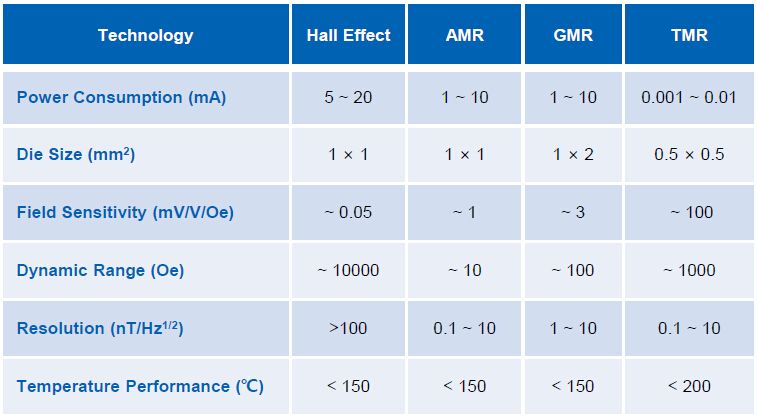Select the 0.5 × 0.5 die size cell
The width and height of the screenshot is (757, 419).
[690, 155]
